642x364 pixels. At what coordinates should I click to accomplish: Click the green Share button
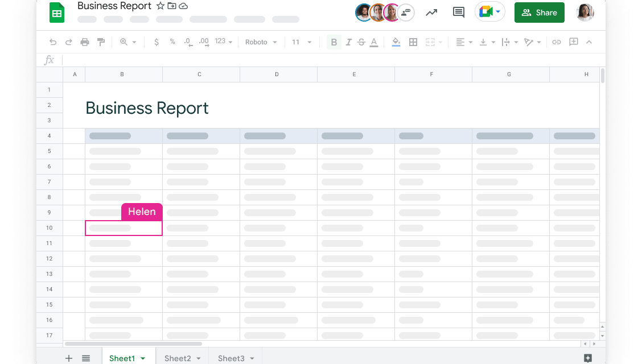click(x=539, y=13)
